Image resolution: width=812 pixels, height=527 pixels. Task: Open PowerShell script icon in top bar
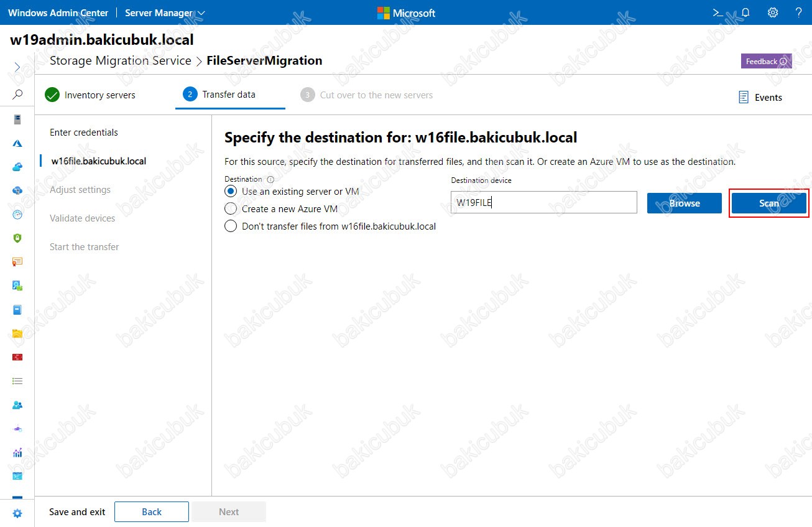point(717,12)
